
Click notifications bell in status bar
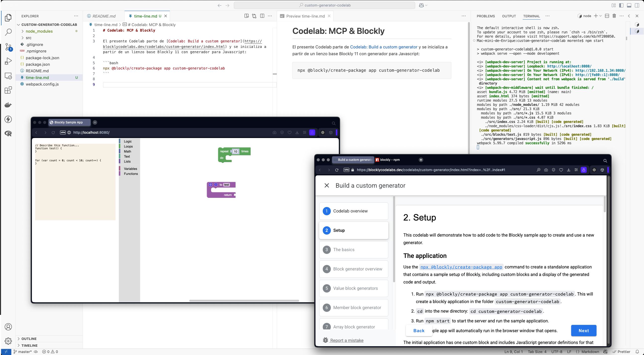click(637, 352)
